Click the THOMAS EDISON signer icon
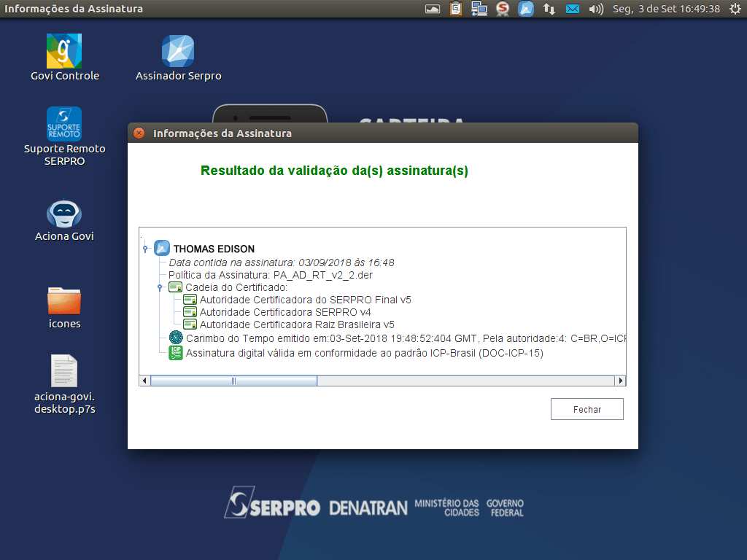 (x=162, y=248)
